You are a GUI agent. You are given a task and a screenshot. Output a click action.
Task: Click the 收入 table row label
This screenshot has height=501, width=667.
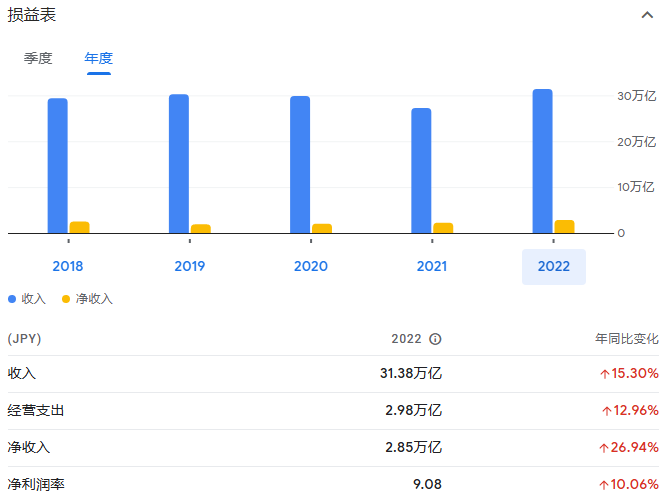(x=22, y=373)
